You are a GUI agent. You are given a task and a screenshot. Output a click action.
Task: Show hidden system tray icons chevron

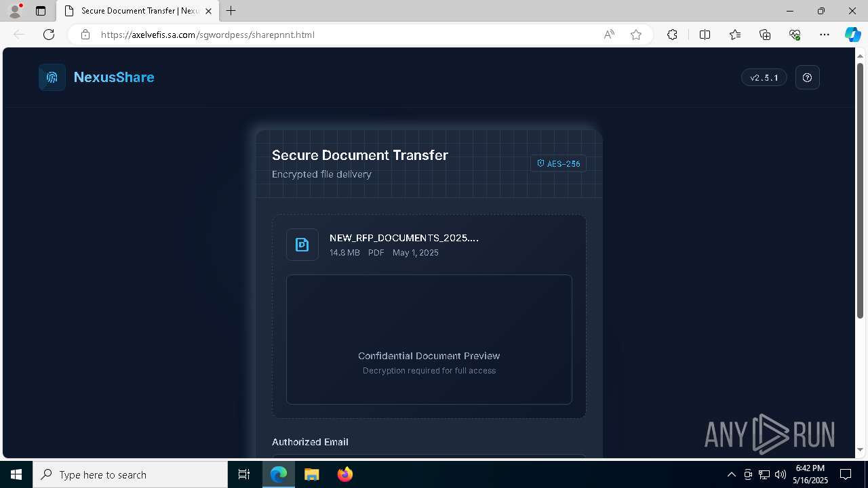tap(732, 474)
